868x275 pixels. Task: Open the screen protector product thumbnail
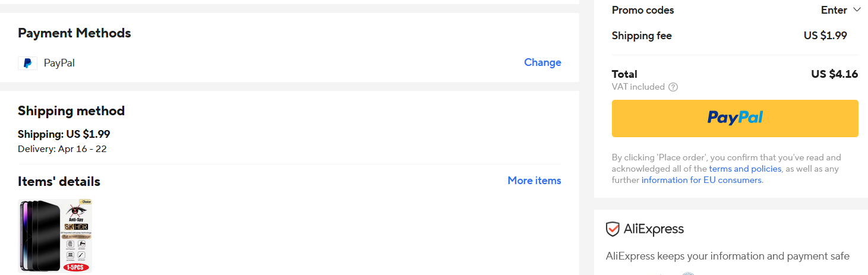[55, 236]
